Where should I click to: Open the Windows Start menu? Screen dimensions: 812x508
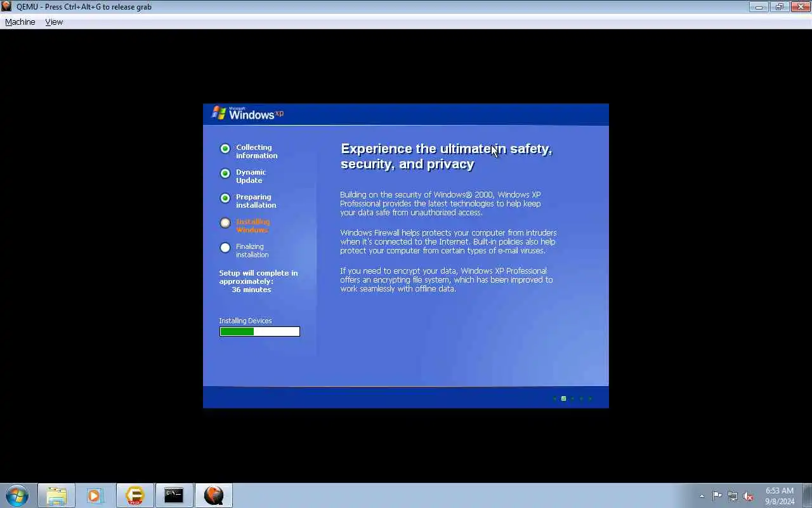click(x=17, y=495)
